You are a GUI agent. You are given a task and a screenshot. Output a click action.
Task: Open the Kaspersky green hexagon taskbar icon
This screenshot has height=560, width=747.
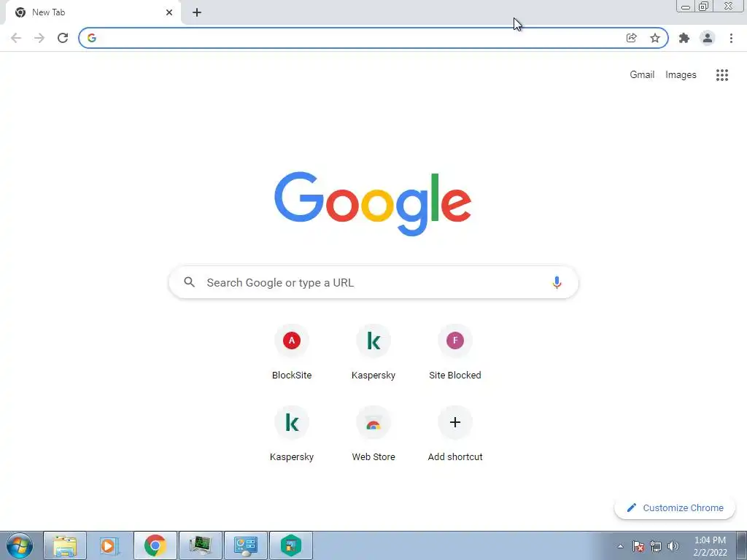pos(291,545)
